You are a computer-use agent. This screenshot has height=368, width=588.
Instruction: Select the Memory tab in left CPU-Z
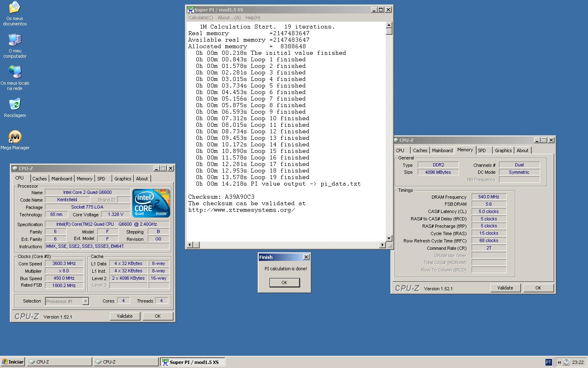pos(85,179)
